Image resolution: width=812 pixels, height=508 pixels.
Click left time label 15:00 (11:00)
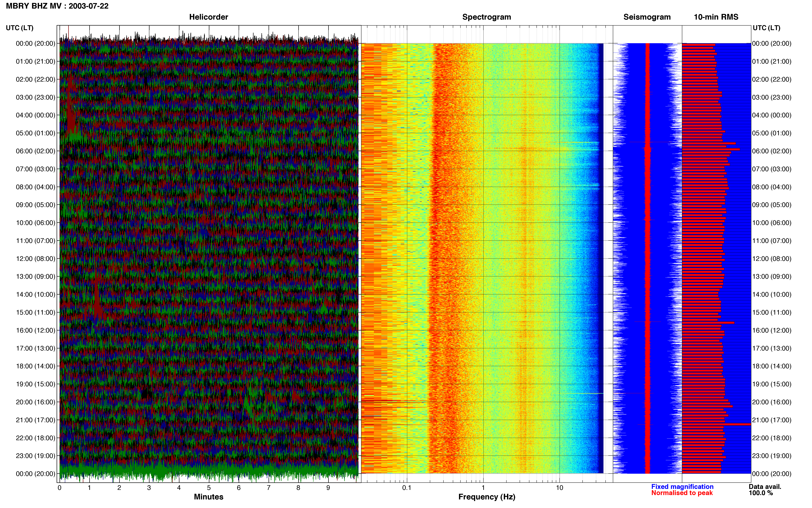pyautogui.click(x=36, y=313)
